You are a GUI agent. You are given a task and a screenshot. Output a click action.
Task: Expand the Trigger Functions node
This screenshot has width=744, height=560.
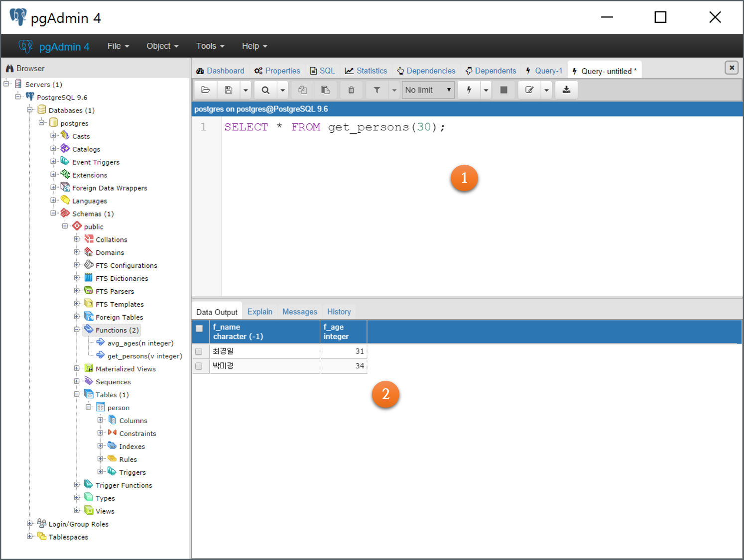(x=77, y=485)
